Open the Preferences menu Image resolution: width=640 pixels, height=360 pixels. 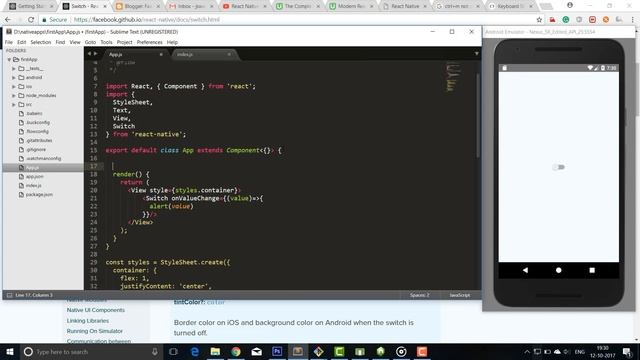tap(149, 42)
